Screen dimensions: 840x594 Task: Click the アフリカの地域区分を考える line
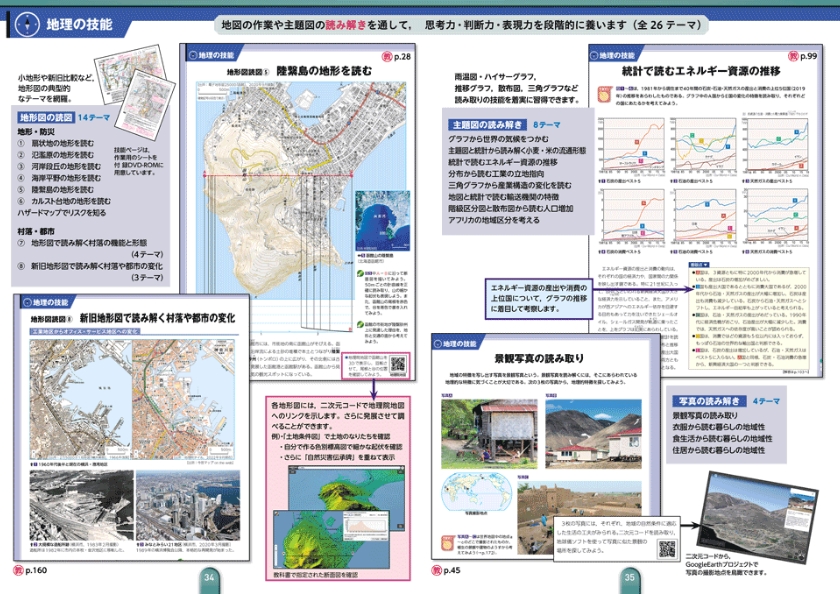[x=494, y=220]
